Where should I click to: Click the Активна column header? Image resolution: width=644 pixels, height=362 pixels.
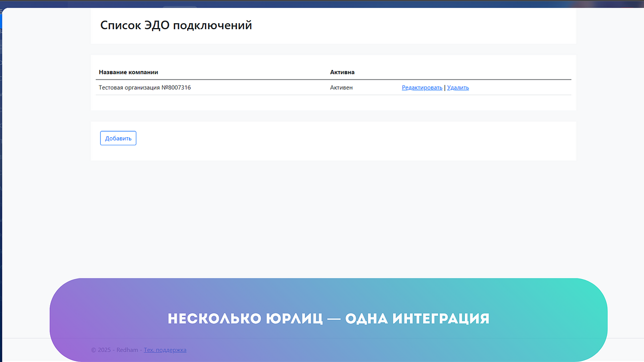pos(342,72)
